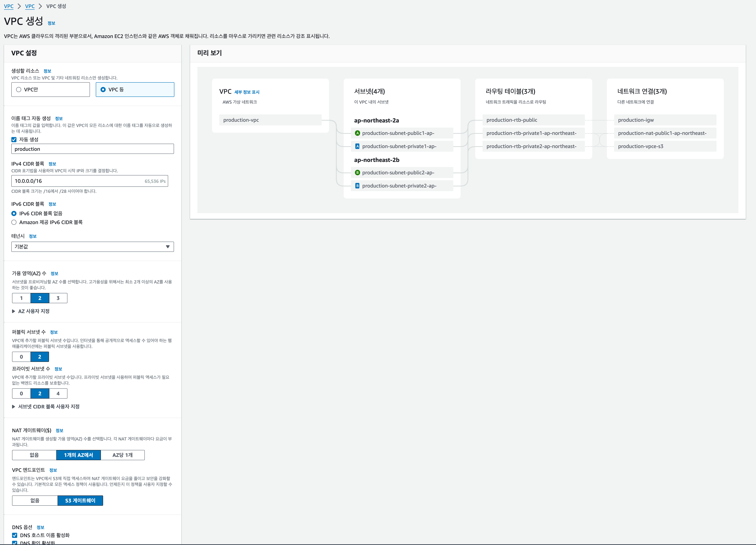The height and width of the screenshot is (545, 756).
Task: Click the green B icon of public2 subnet
Action: [357, 173]
